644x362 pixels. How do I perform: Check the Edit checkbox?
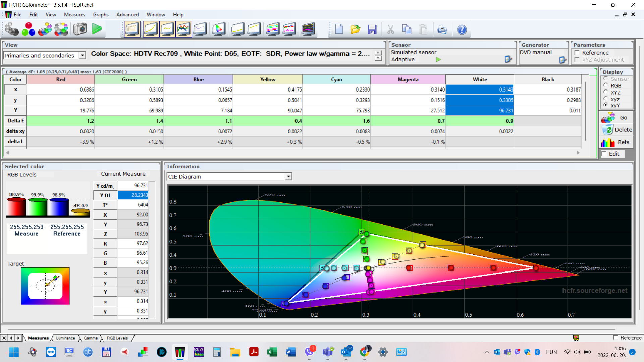[x=604, y=154]
